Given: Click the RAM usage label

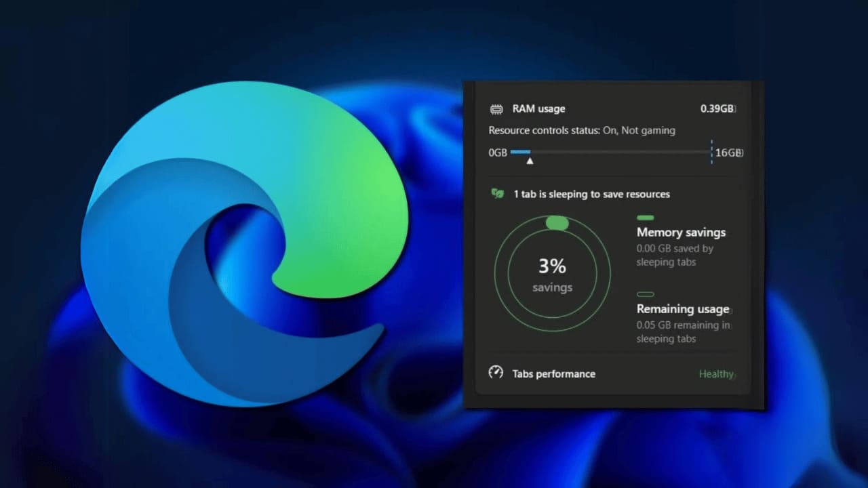Looking at the screenshot, I should tap(538, 108).
